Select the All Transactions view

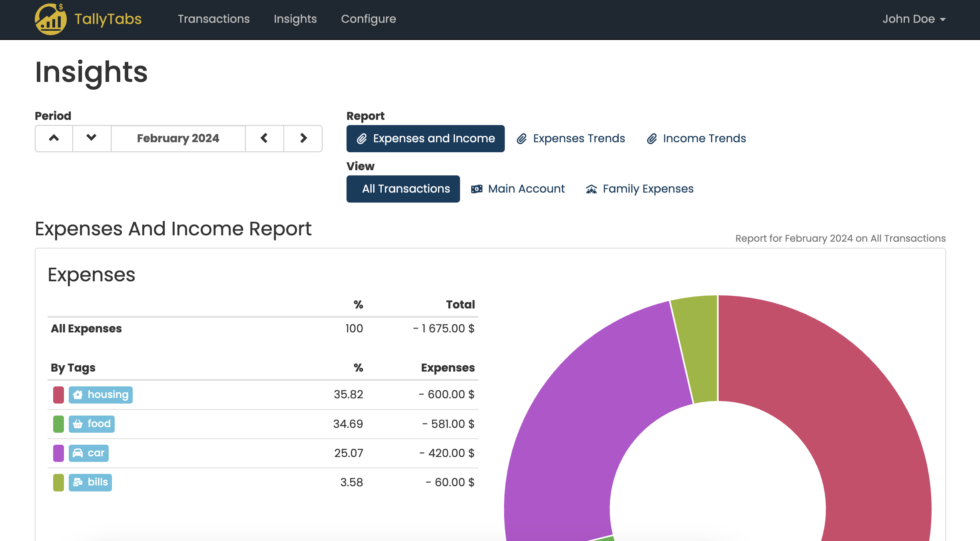tap(403, 189)
